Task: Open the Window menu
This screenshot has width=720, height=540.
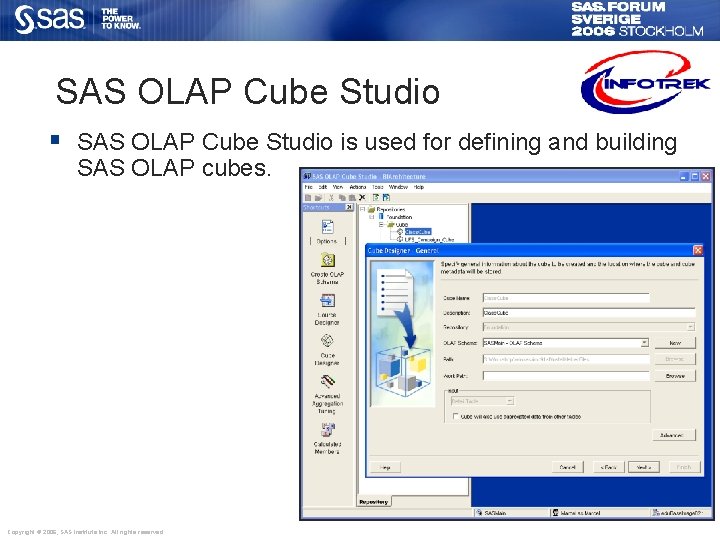Action: click(x=398, y=187)
